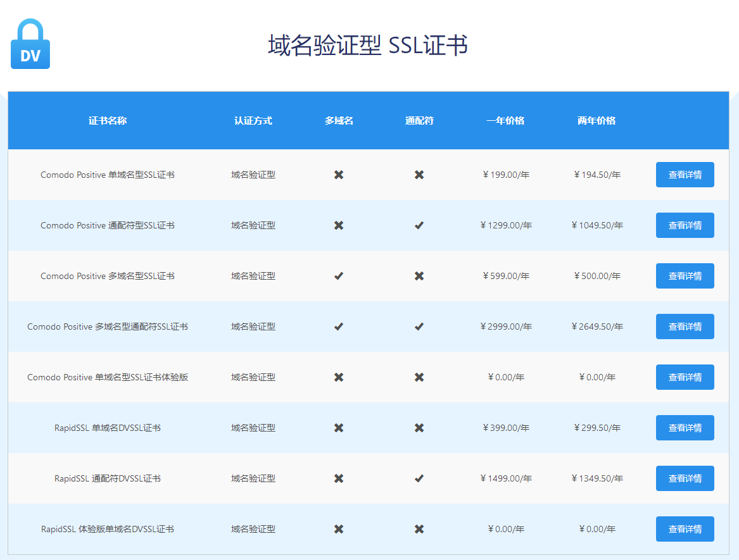739x560 pixels.
Task: Click 域名验证型 in Comodo Positive 单域名型SSL证书 row
Action: (253, 175)
